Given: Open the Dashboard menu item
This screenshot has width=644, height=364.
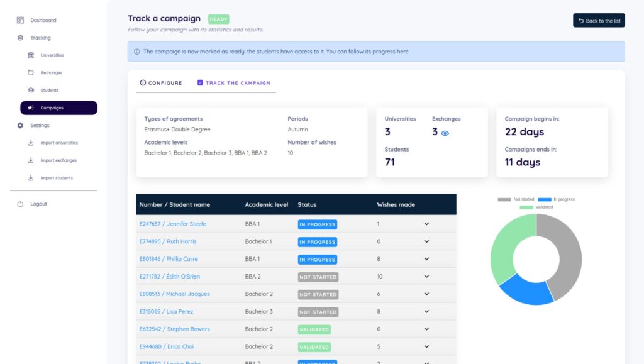Looking at the screenshot, I should (43, 20).
